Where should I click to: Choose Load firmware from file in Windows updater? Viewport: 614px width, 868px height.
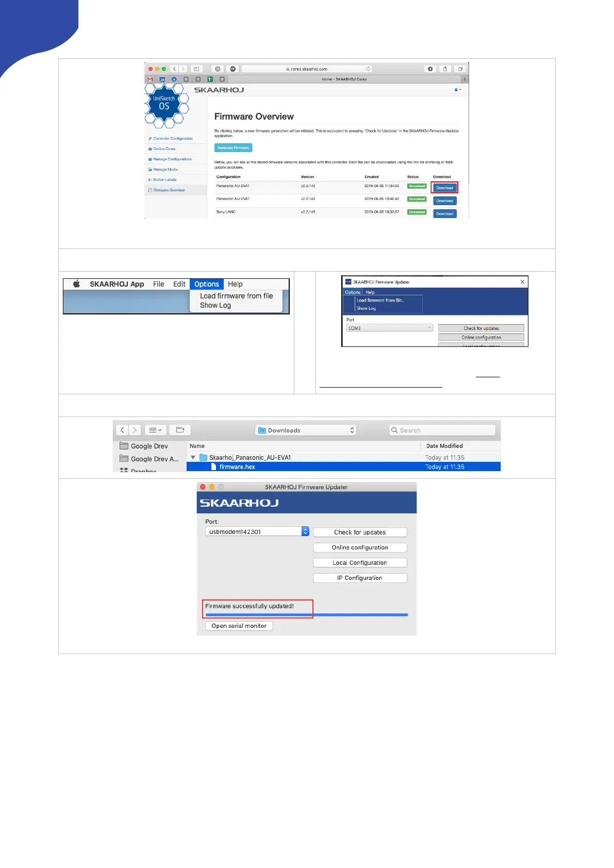[x=380, y=300]
